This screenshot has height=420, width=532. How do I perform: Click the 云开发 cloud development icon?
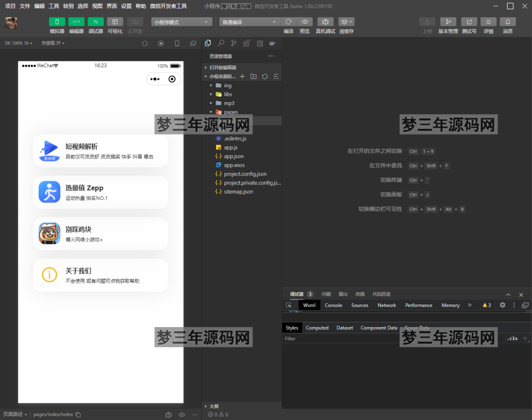(135, 22)
